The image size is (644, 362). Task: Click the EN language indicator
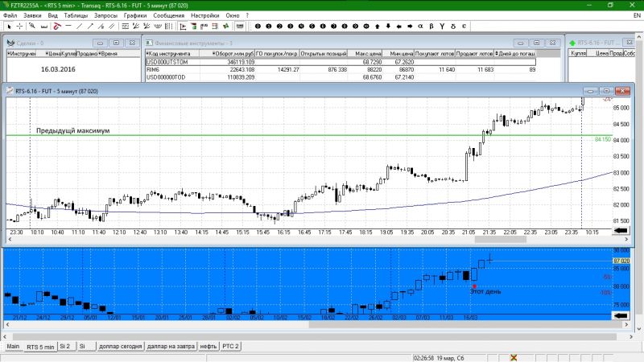click(x=637, y=15)
